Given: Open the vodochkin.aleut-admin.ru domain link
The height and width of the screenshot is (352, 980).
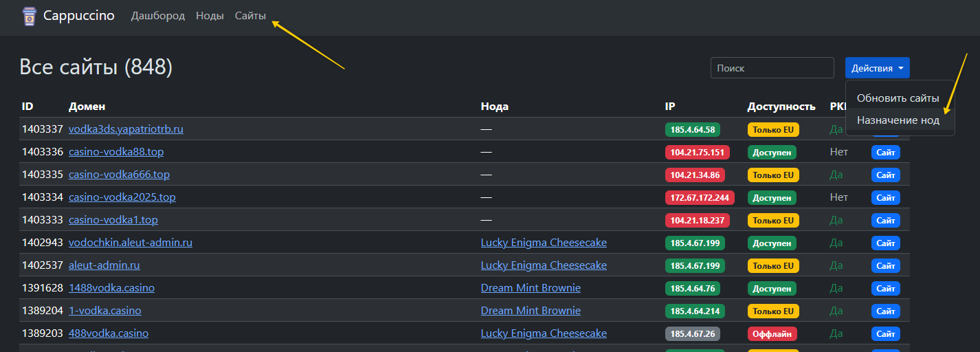Looking at the screenshot, I should pyautogui.click(x=131, y=243).
